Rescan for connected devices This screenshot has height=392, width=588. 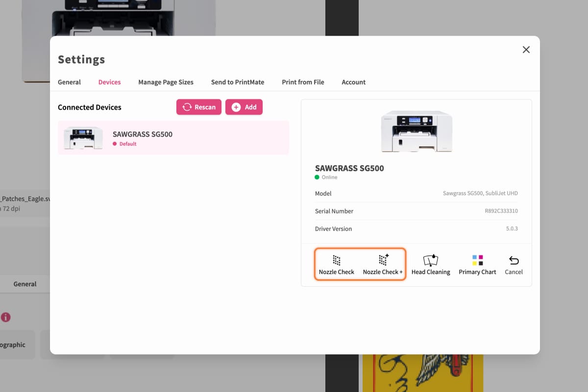coord(199,107)
